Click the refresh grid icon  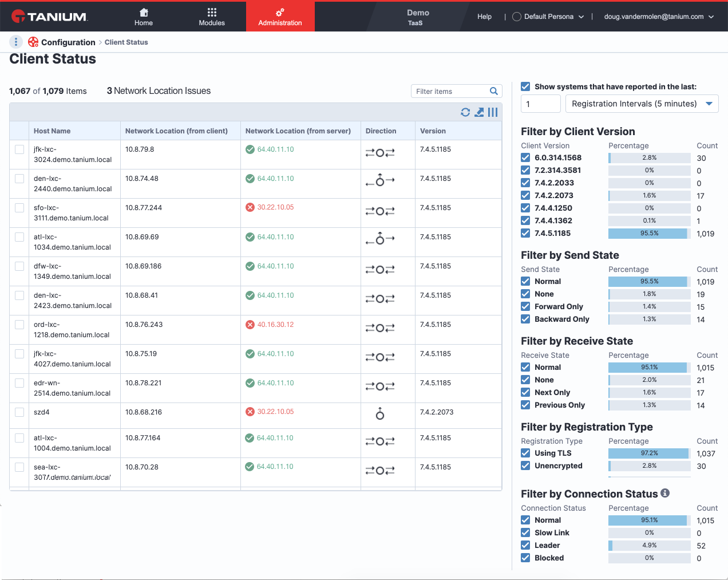(465, 112)
